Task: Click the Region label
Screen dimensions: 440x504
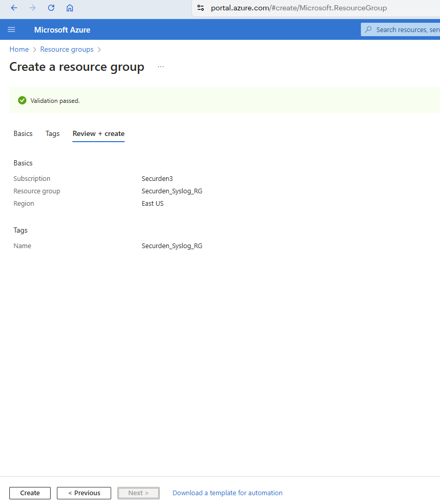Action: [x=23, y=204]
